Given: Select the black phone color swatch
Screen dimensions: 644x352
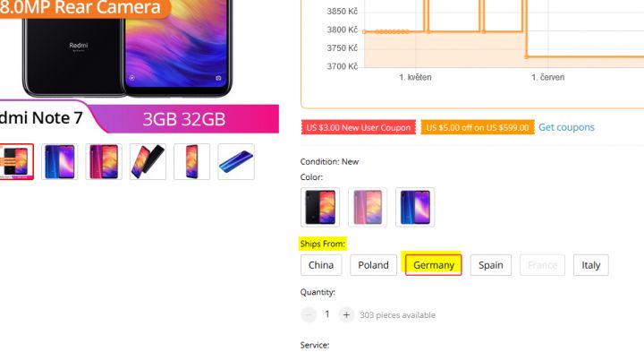Looking at the screenshot, I should (x=320, y=207).
